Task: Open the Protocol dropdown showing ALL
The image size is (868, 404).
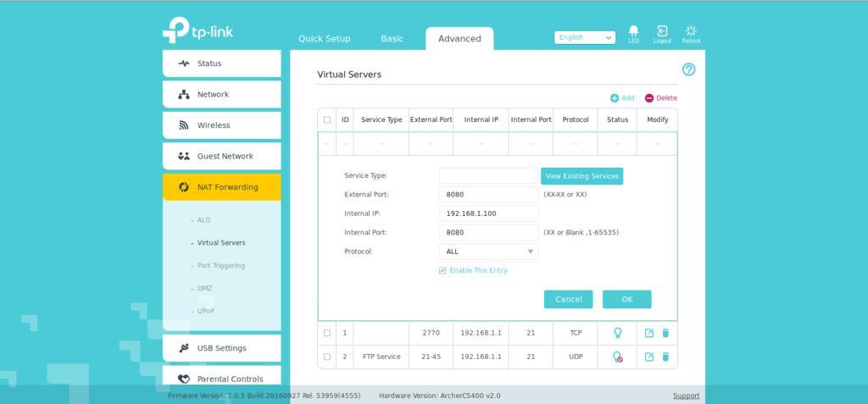Action: point(488,252)
